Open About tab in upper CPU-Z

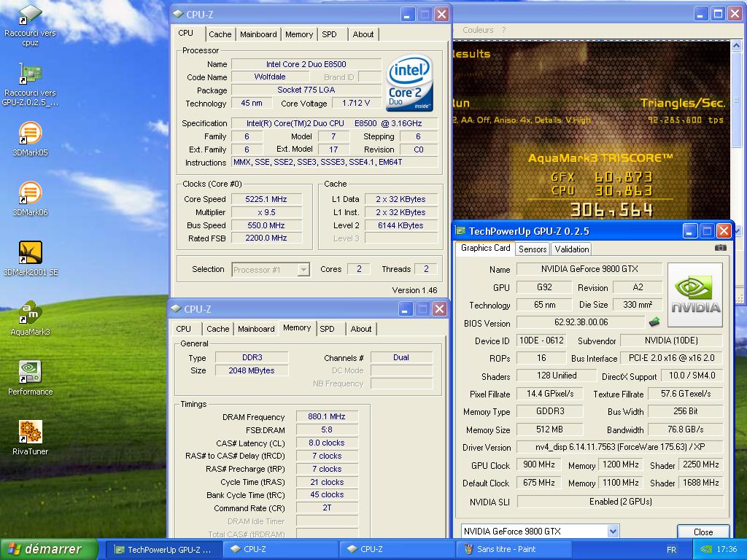click(363, 34)
